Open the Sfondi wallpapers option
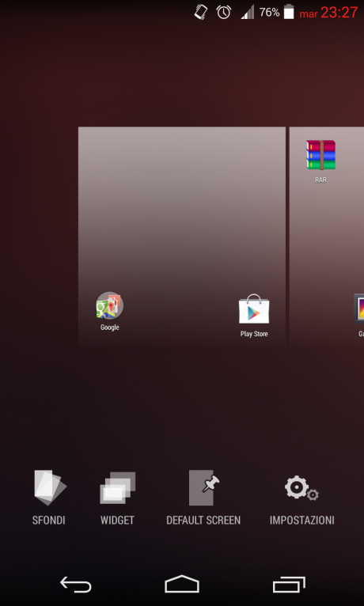This screenshot has width=364, height=606. coord(49,498)
